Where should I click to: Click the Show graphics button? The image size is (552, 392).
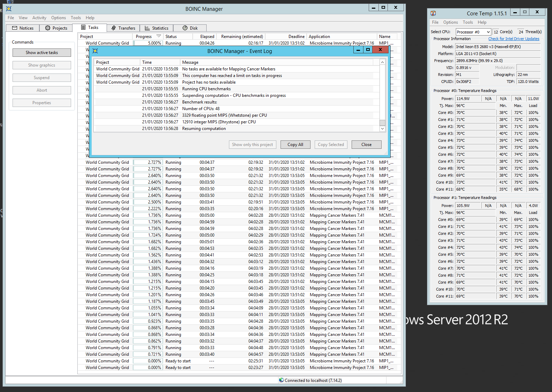(x=42, y=65)
